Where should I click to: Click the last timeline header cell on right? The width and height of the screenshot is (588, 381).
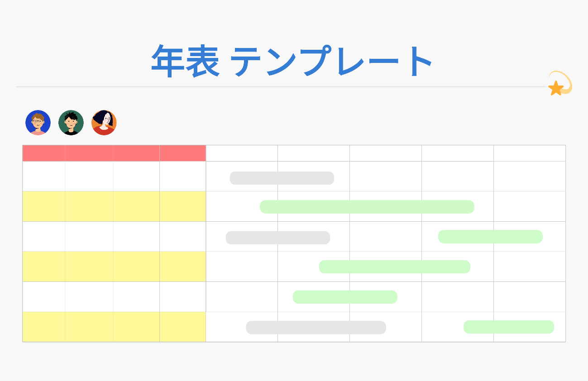pos(529,153)
